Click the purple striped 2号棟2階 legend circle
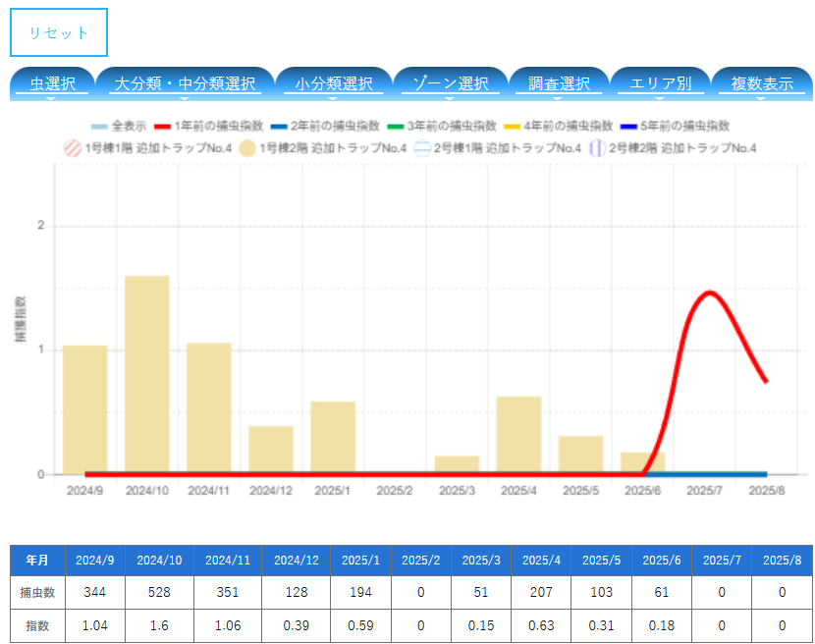The height and width of the screenshot is (644, 815). (x=596, y=148)
